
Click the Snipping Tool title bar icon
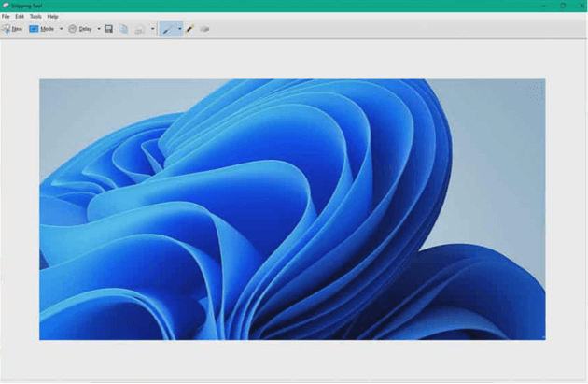pyautogui.click(x=6, y=6)
